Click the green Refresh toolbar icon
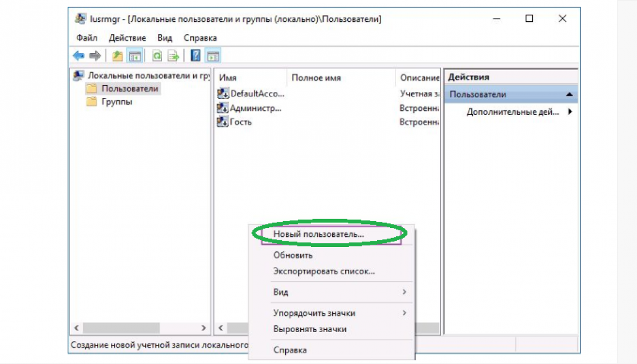637x364 pixels. 157,55
